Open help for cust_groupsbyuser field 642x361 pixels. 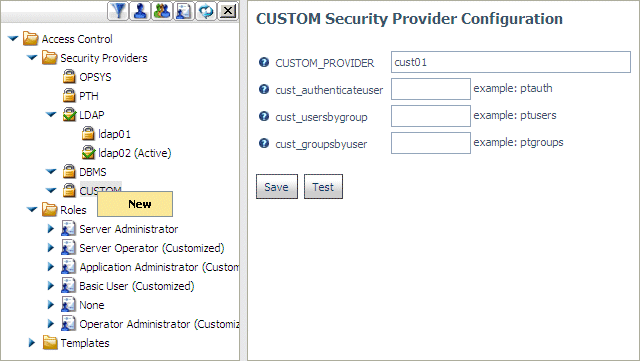(x=264, y=143)
